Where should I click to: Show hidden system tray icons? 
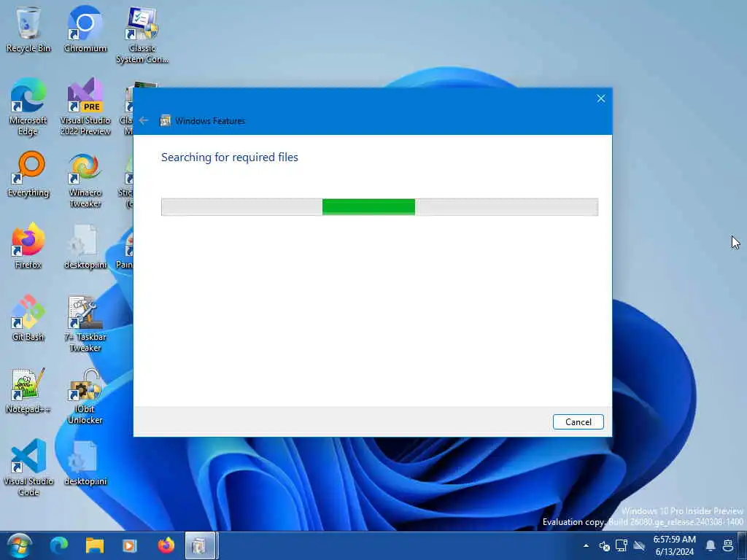[x=586, y=545]
